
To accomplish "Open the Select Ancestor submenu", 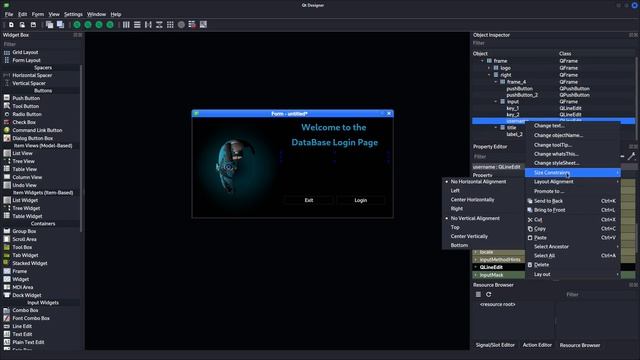I will (573, 247).
